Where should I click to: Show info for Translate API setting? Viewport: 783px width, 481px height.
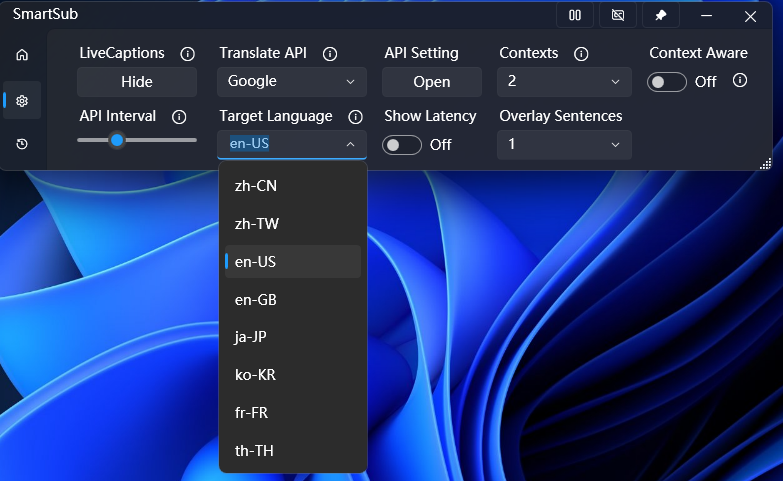tap(330, 54)
